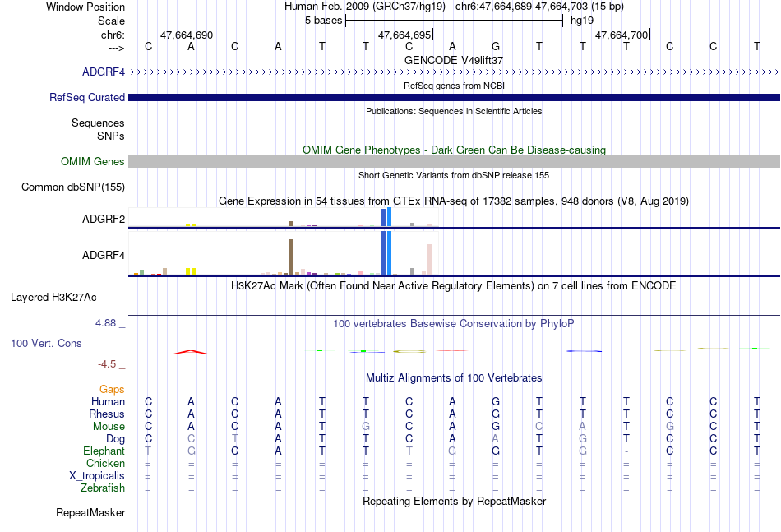Click the red PhyloP conservation peak

[190, 352]
